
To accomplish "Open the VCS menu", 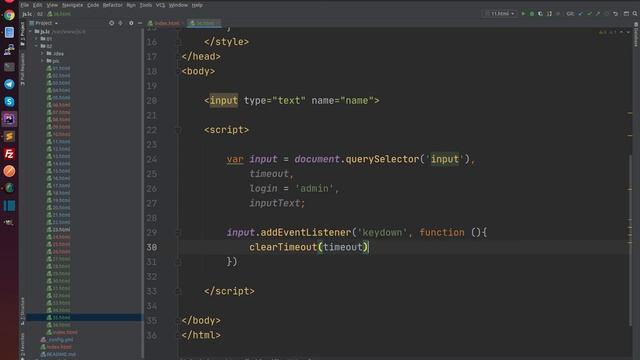I will click(x=160, y=5).
